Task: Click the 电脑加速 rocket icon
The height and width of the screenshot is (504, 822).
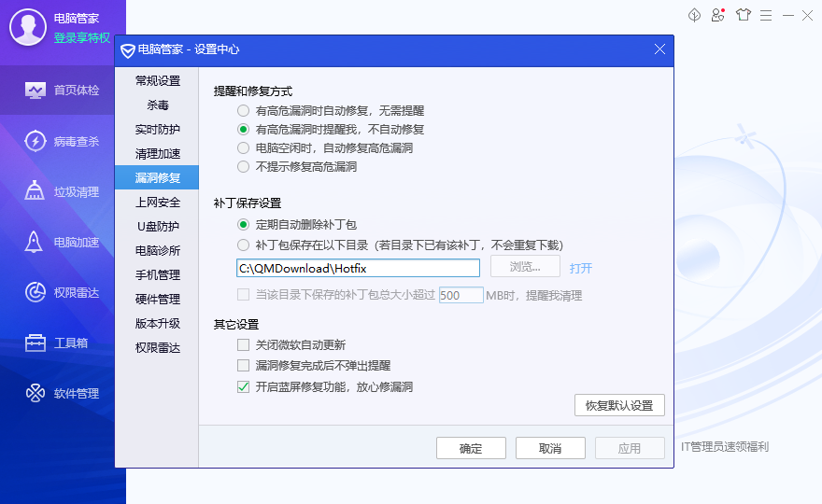Action: coord(34,242)
